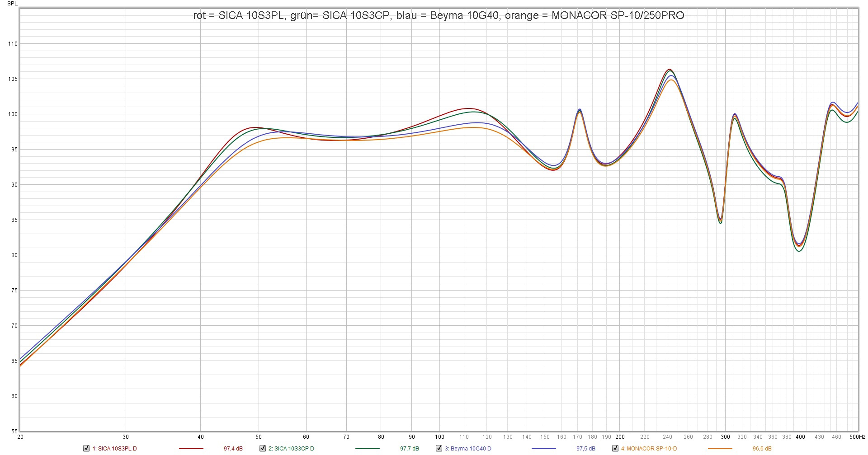868x455 pixels.
Task: Click the green line swatch for SICA 10S3CP
Action: [368, 449]
